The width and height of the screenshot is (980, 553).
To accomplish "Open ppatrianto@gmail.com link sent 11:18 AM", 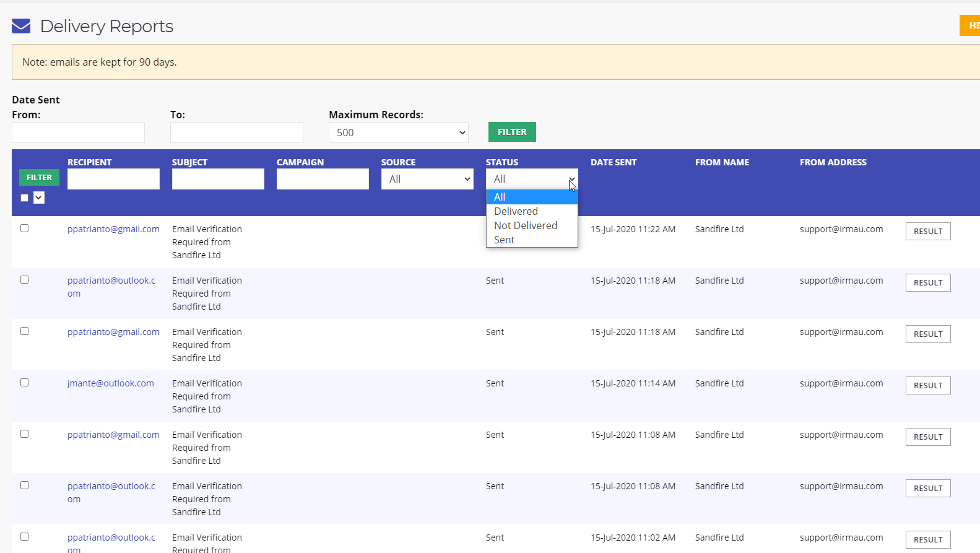I will tap(113, 332).
